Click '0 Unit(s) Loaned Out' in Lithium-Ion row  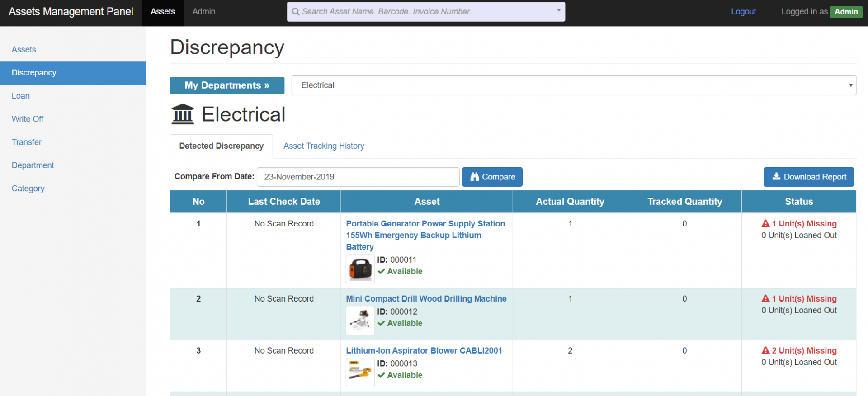pos(799,362)
